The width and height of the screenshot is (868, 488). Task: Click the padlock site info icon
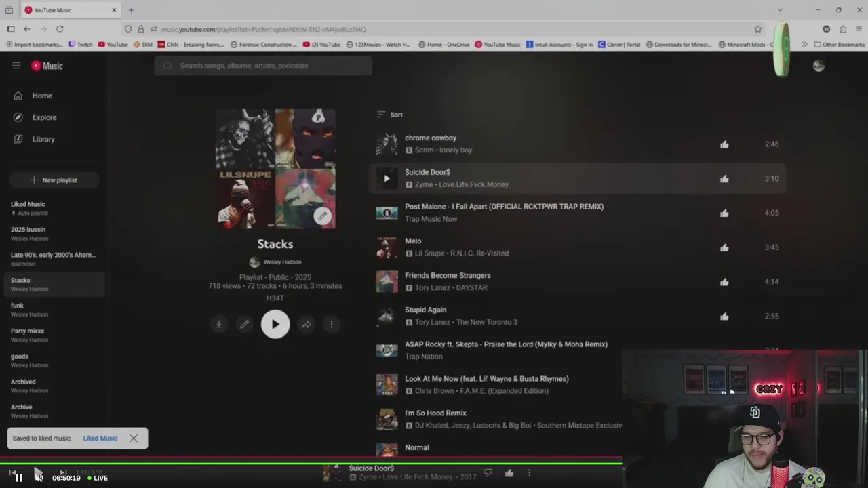click(x=140, y=29)
